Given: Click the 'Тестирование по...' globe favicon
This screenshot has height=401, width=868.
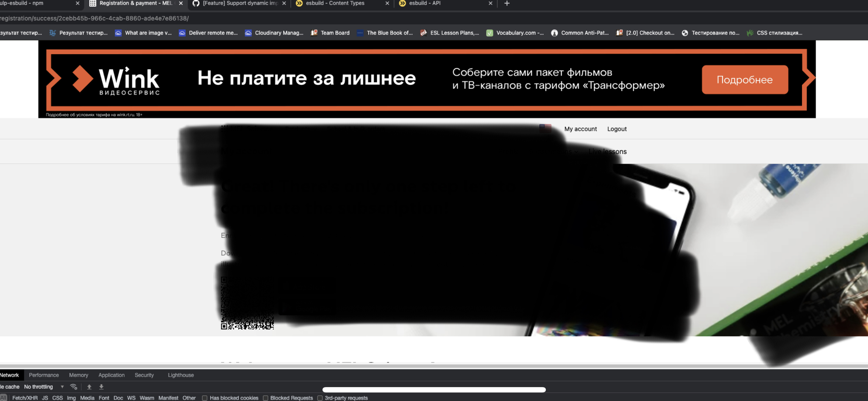Looking at the screenshot, I should coord(685,33).
